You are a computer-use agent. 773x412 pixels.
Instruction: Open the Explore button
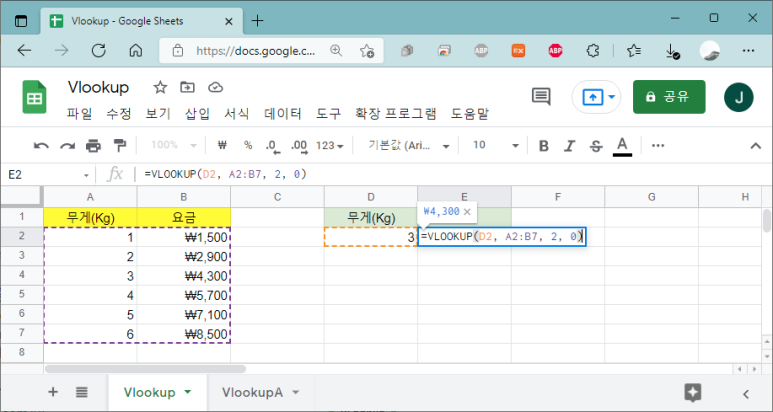coord(693,393)
